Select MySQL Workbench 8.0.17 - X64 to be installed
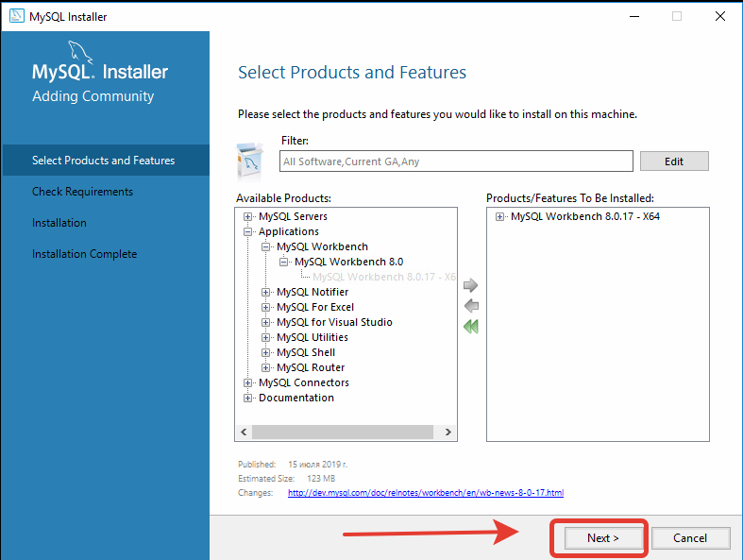 pos(585,216)
